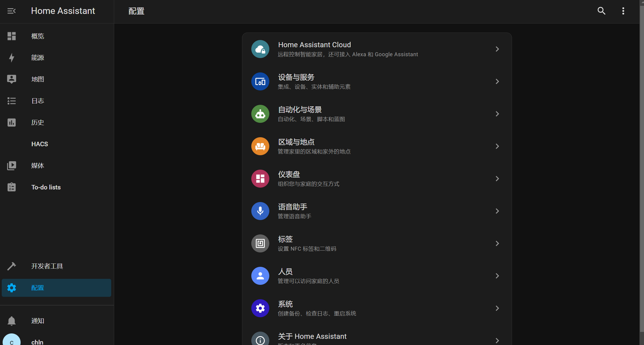Open 开发者工具 in the sidebar
This screenshot has height=345, width=644.
pyautogui.click(x=56, y=266)
